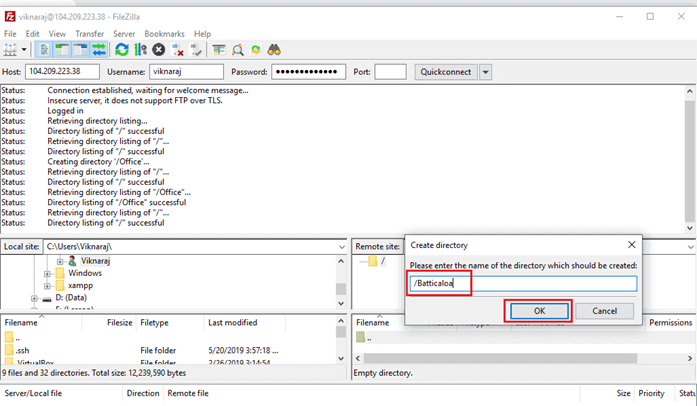Toggle local directory tree display

(x=62, y=50)
